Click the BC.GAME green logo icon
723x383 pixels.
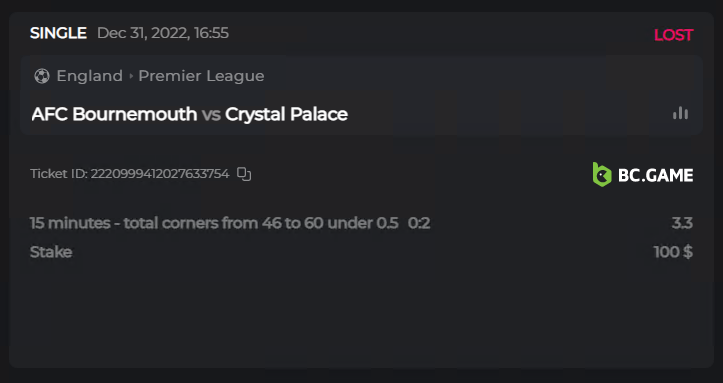pos(602,175)
